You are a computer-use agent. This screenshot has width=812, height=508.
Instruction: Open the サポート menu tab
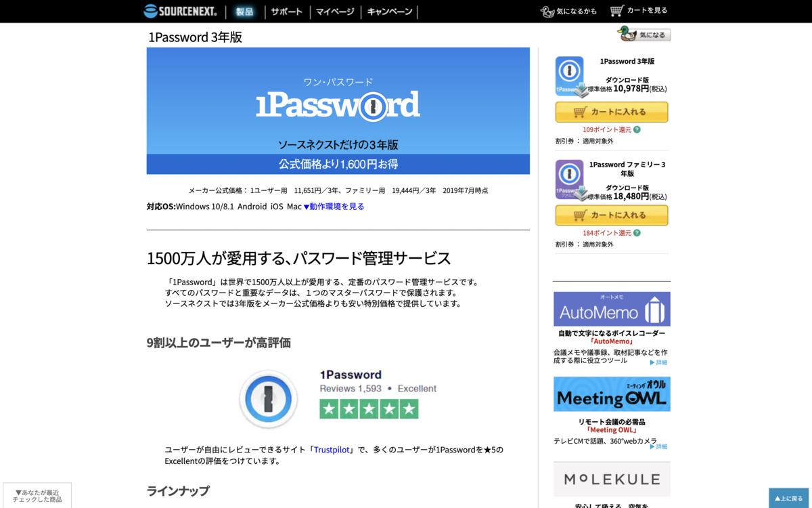(x=287, y=12)
